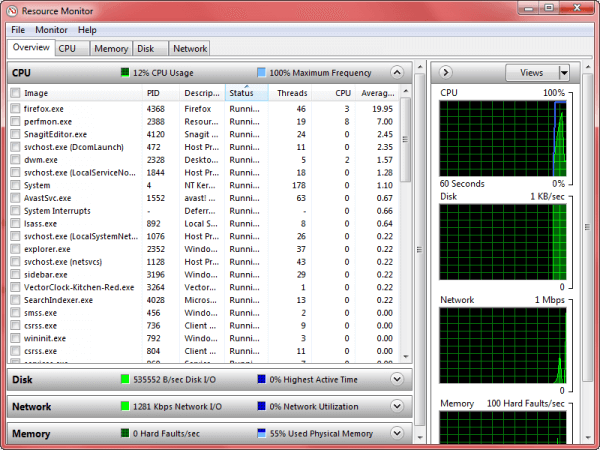Viewport: 600px width, 450px height.
Task: Collapse the CPU section with its chevron
Action: tap(397, 72)
